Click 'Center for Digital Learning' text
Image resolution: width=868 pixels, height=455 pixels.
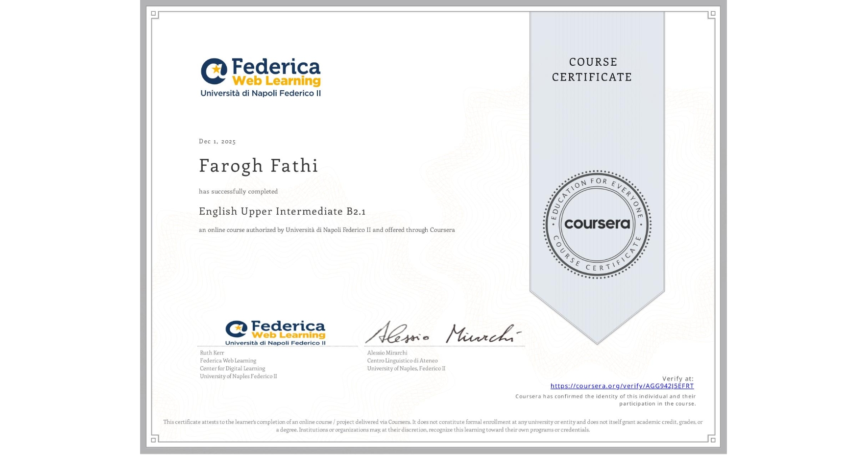click(232, 368)
